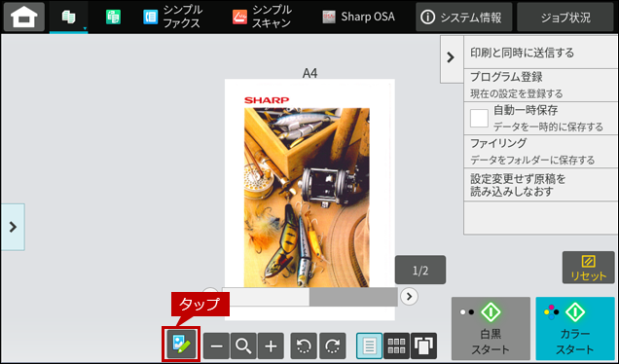Click the page scroll slider bar
Screen dimensions: 619x364
tap(309, 297)
